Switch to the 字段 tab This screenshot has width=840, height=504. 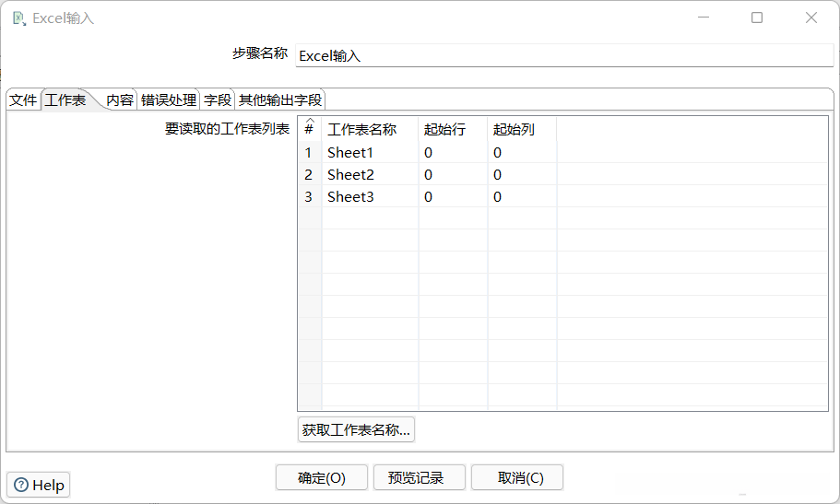coord(218,100)
